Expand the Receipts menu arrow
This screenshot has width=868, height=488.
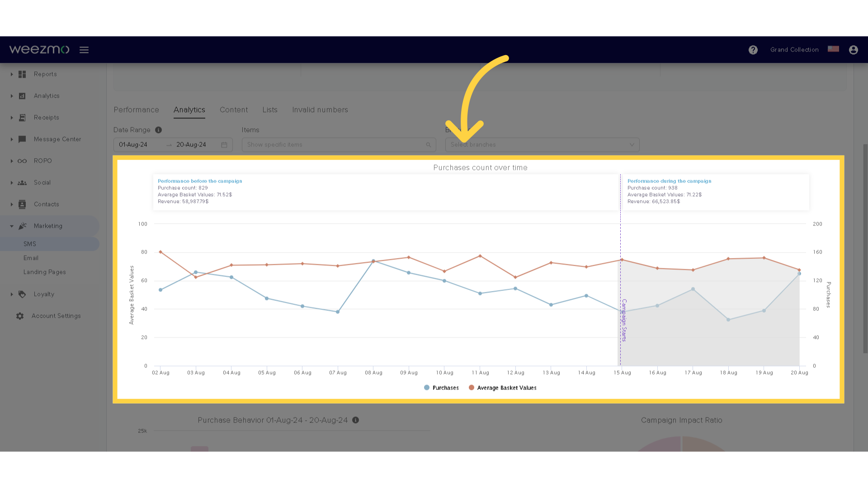coord(12,117)
